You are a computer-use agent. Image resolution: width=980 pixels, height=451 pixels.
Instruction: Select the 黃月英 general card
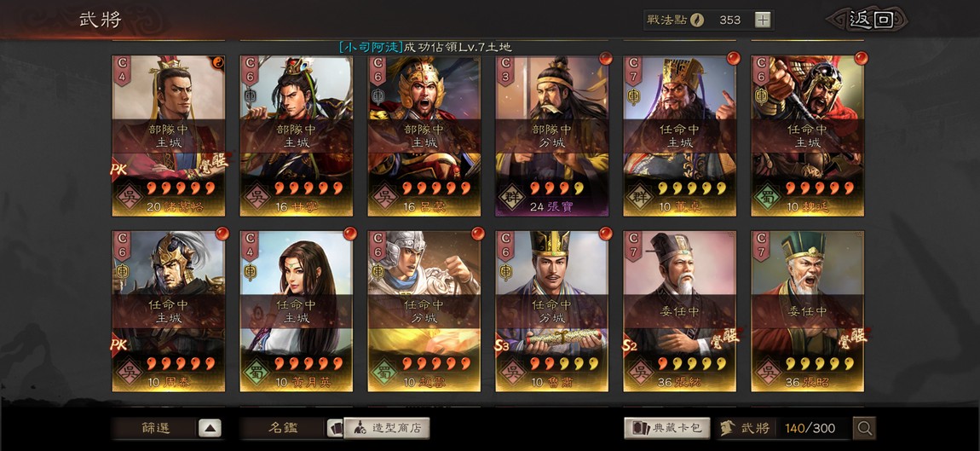point(297,311)
